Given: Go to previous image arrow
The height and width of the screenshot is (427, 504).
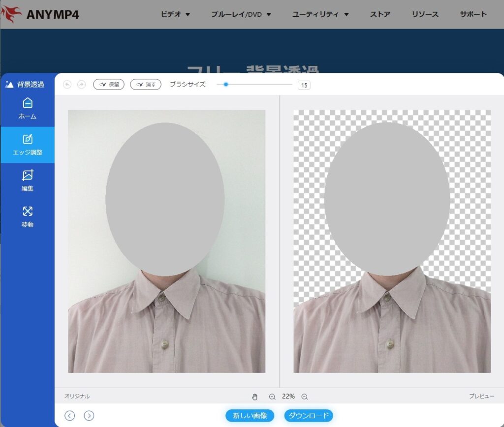Looking at the screenshot, I should click(x=70, y=416).
